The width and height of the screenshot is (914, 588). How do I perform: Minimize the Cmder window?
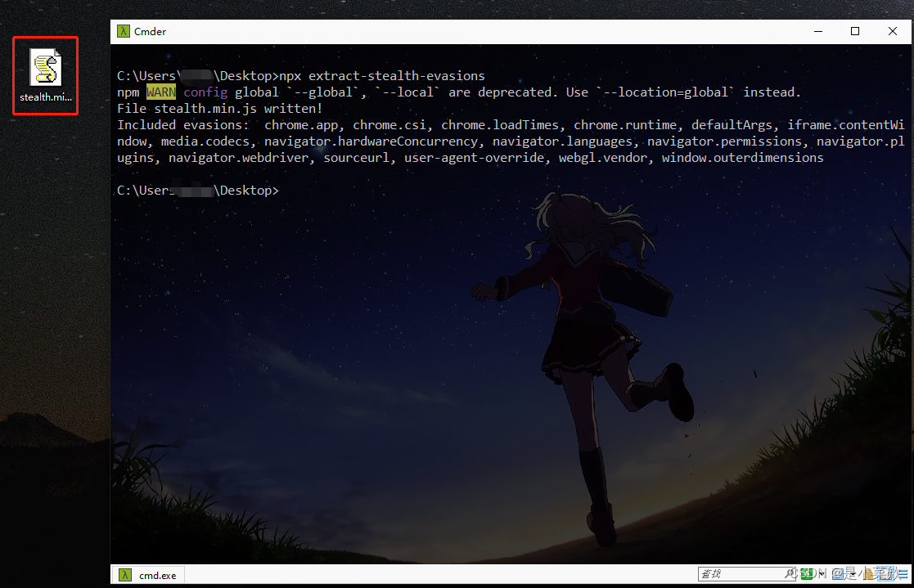click(x=818, y=31)
